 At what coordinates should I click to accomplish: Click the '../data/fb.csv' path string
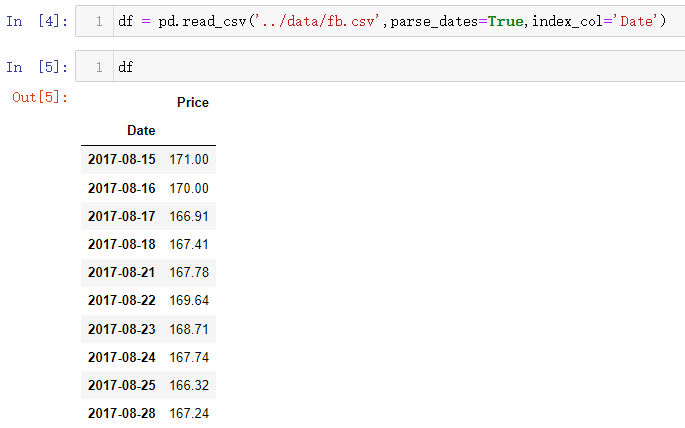pos(319,21)
